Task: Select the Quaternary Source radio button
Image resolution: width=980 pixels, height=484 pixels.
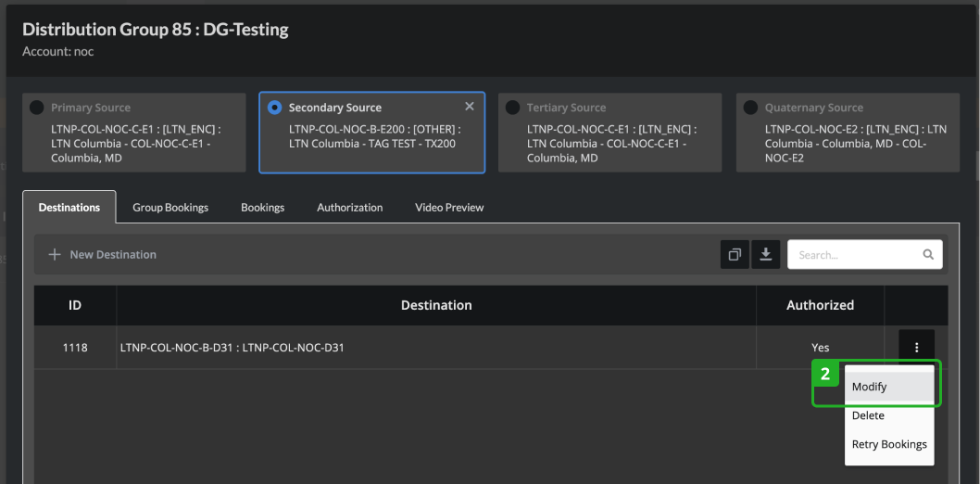Action: (x=750, y=108)
